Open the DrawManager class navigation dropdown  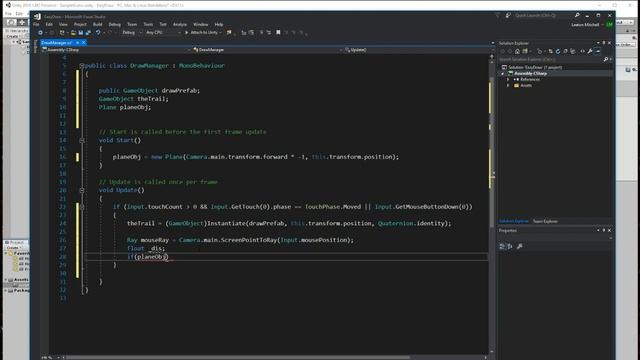[x=267, y=50]
